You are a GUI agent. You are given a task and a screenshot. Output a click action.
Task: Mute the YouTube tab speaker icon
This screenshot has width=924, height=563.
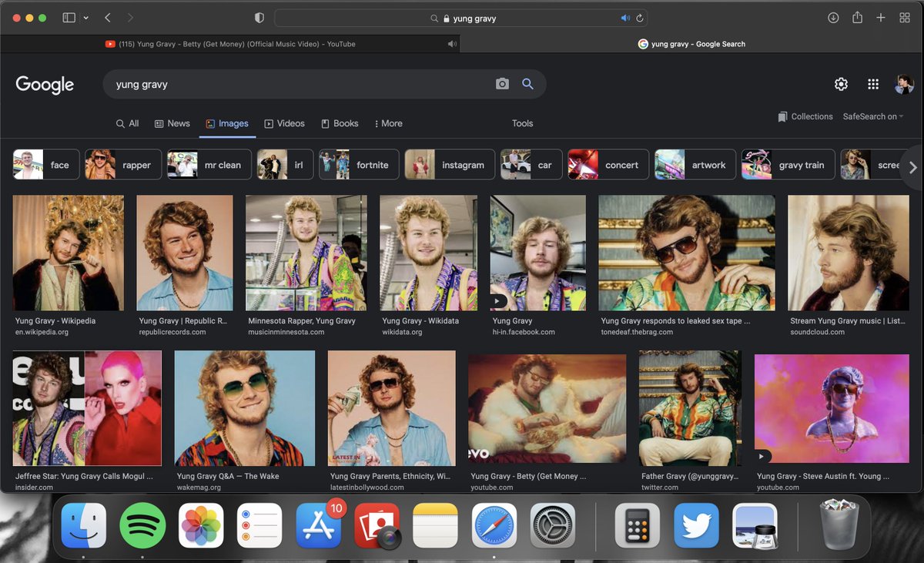click(x=452, y=44)
